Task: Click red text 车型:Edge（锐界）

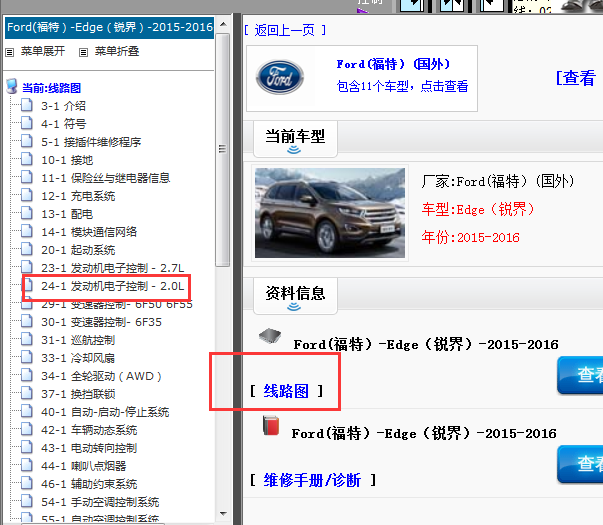Action: click(x=478, y=210)
